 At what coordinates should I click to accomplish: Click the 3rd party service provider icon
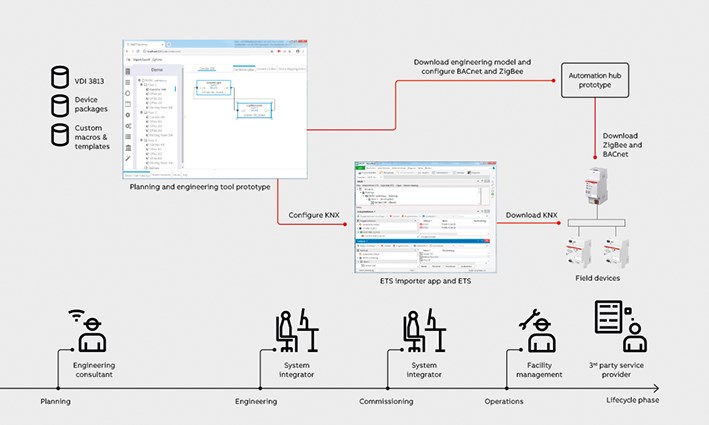click(619, 326)
